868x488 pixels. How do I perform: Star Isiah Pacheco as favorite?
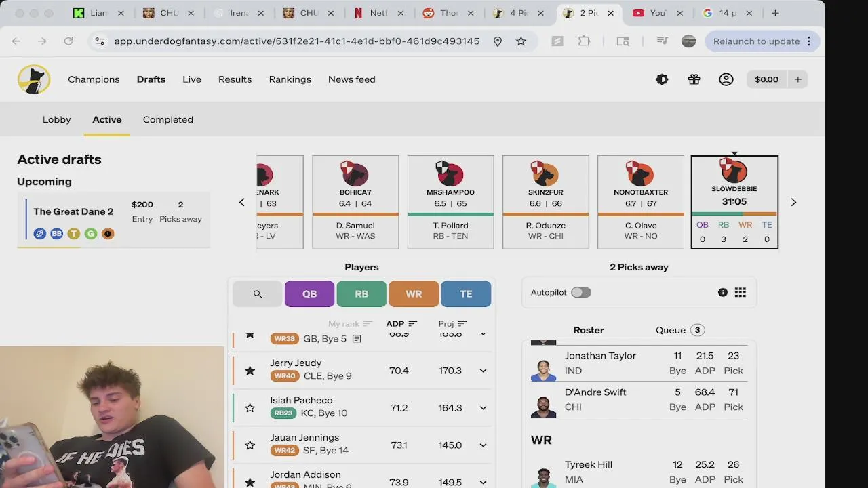[250, 408]
